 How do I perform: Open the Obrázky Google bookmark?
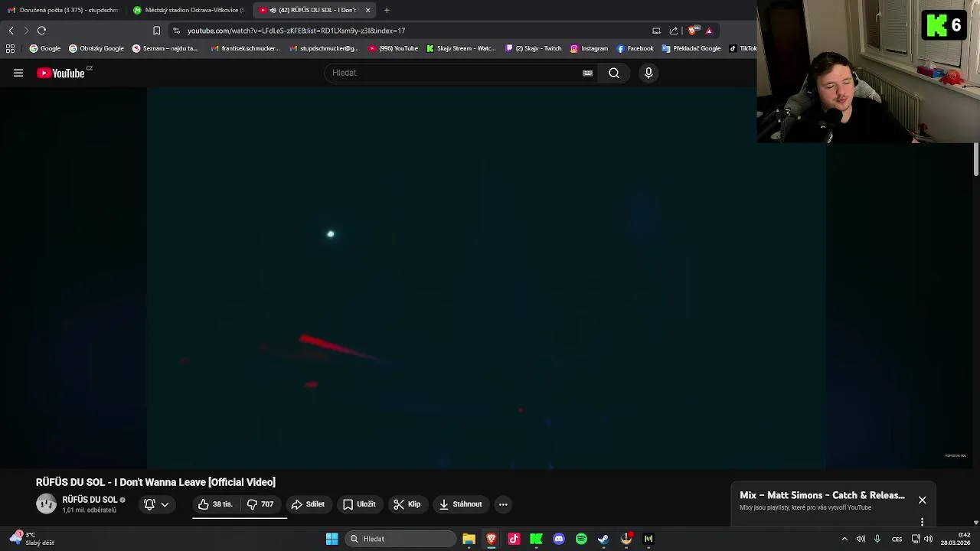point(96,48)
